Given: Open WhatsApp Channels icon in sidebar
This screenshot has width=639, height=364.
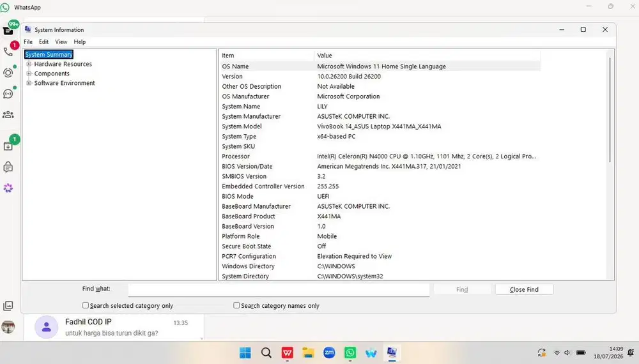Looking at the screenshot, I should point(8,94).
